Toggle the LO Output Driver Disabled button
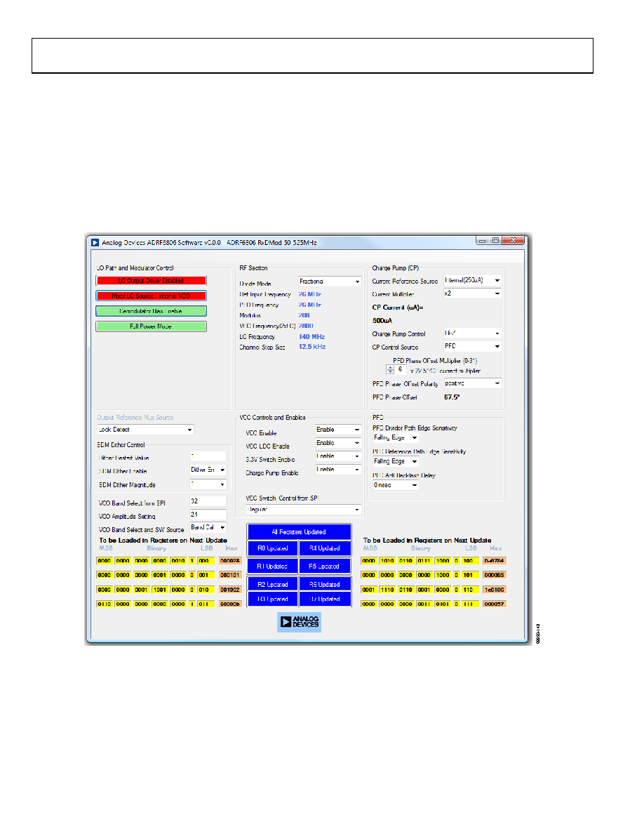644x834 pixels. 151,280
